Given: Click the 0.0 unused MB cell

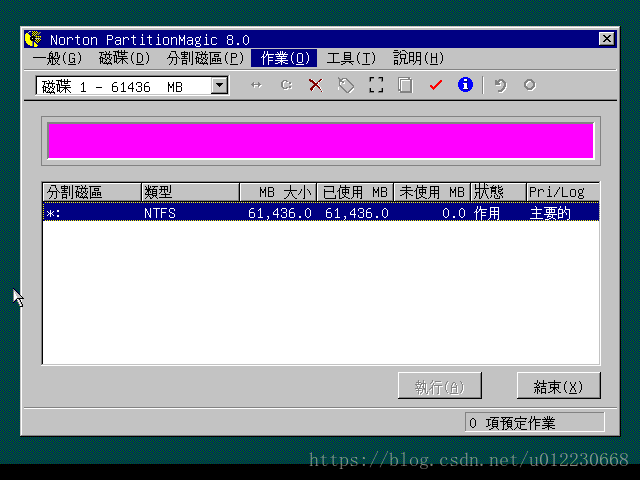Looking at the screenshot, I should 453,213.
